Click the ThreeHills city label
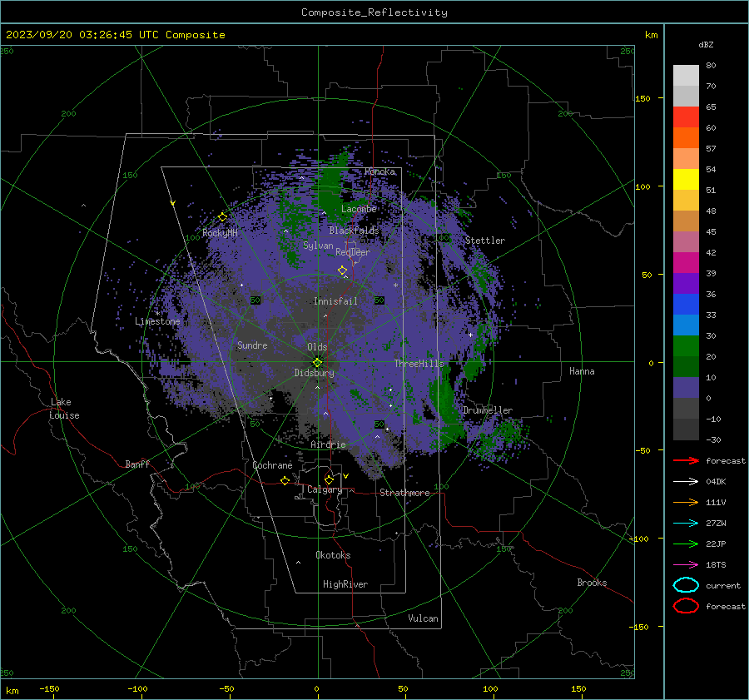The image size is (749, 700). [419, 364]
